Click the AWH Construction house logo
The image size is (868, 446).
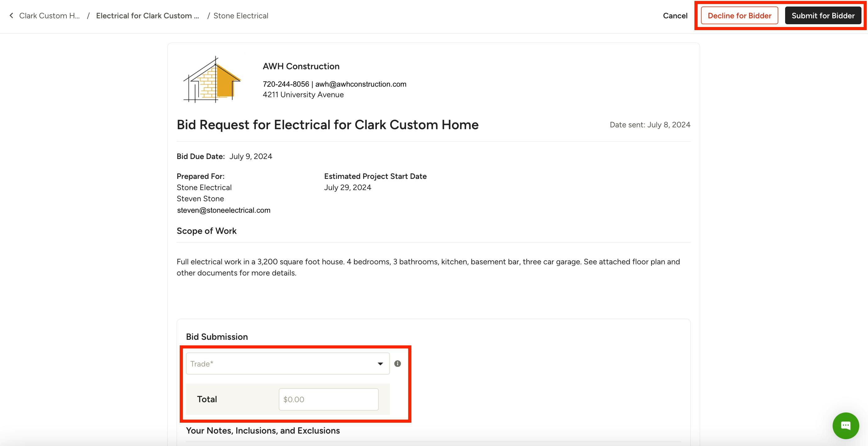[212, 80]
